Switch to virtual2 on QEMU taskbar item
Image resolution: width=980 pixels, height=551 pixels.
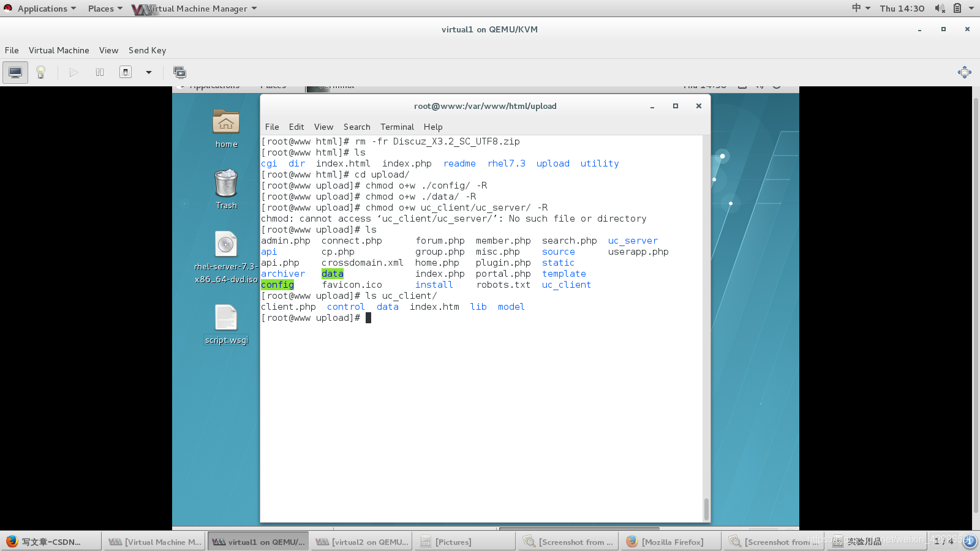[361, 542]
